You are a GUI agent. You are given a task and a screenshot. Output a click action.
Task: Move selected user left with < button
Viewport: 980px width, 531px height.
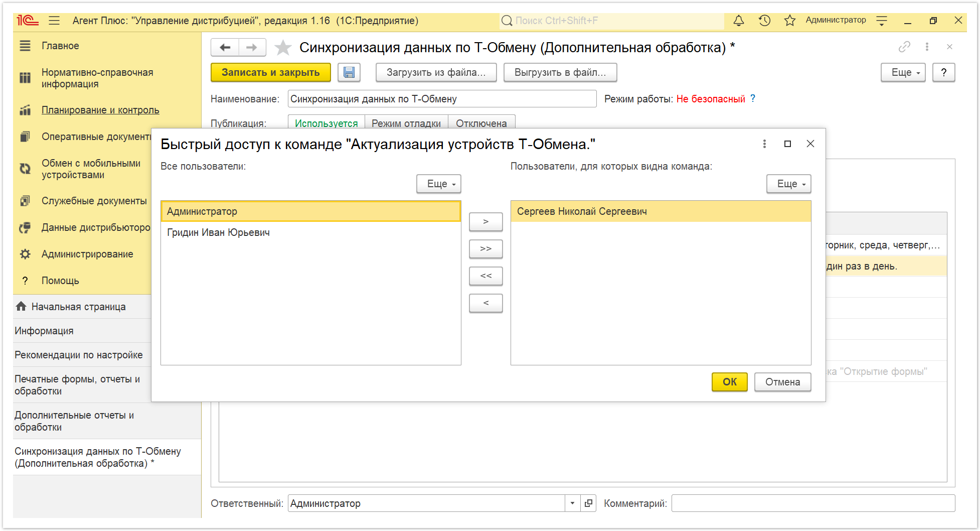pos(486,303)
